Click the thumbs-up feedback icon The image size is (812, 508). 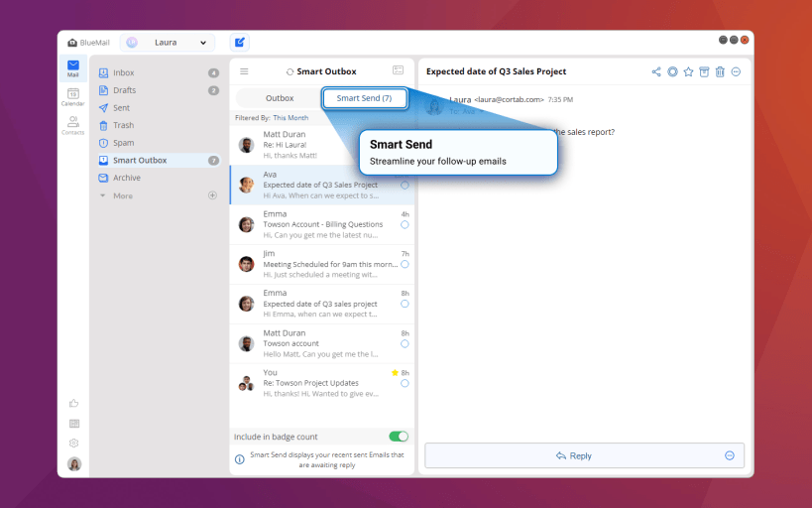(74, 403)
